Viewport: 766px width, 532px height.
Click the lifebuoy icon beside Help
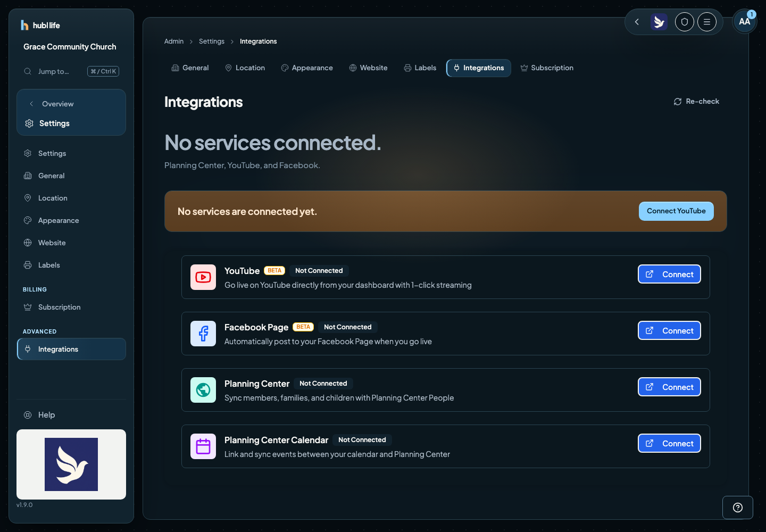[x=28, y=415]
